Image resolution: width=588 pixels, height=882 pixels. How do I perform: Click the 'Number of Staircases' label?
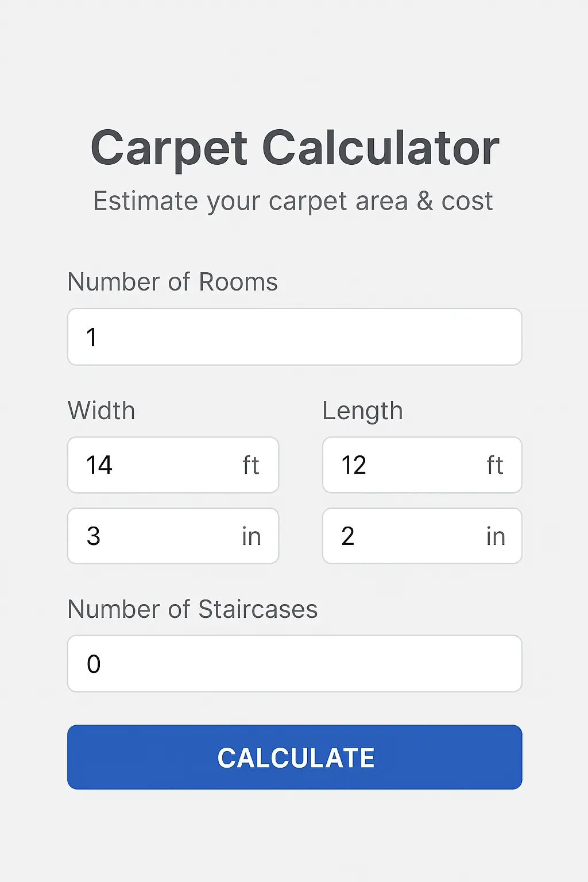click(x=192, y=609)
